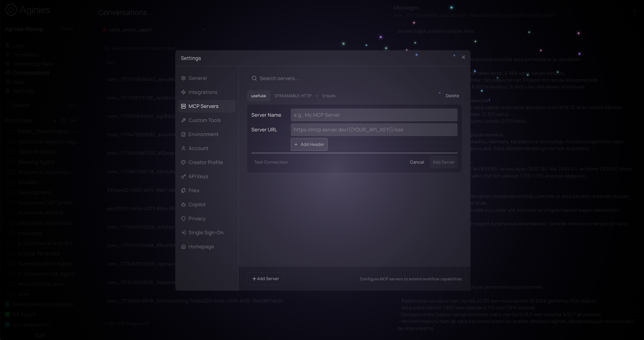
Task: Open Copilot settings section
Action: 206,204
